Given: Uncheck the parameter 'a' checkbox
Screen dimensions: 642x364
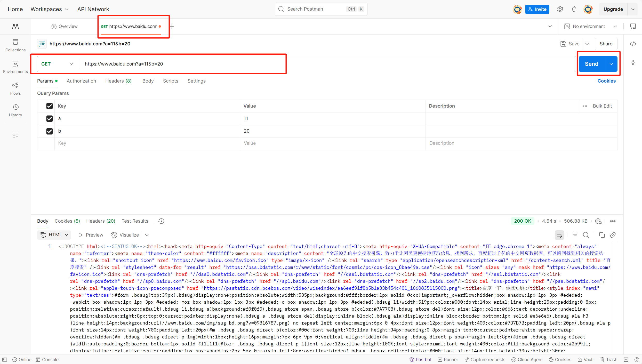Looking at the screenshot, I should (x=49, y=118).
